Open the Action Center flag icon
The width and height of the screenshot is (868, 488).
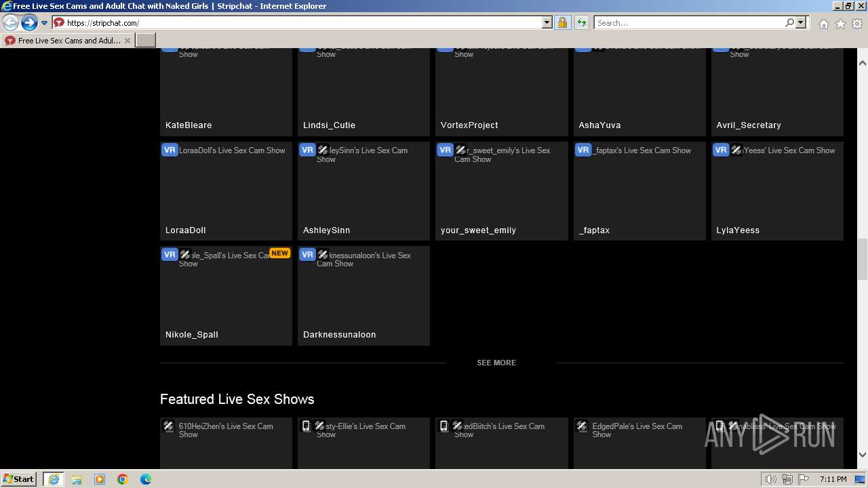804,479
